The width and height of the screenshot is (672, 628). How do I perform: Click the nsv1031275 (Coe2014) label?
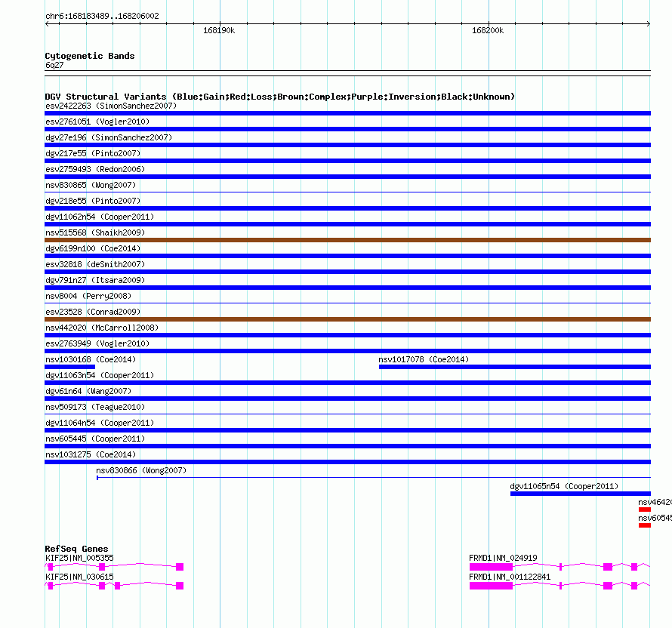coord(91,454)
